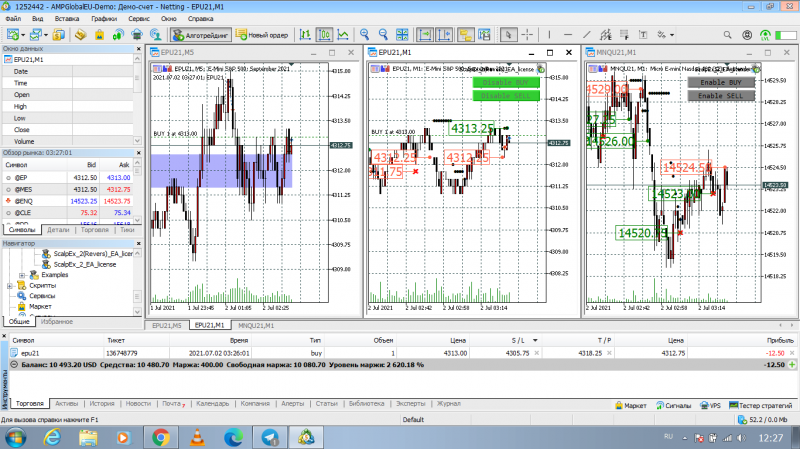Select the line chart type icon
Screen dimensions: 800x449
[x=343, y=35]
